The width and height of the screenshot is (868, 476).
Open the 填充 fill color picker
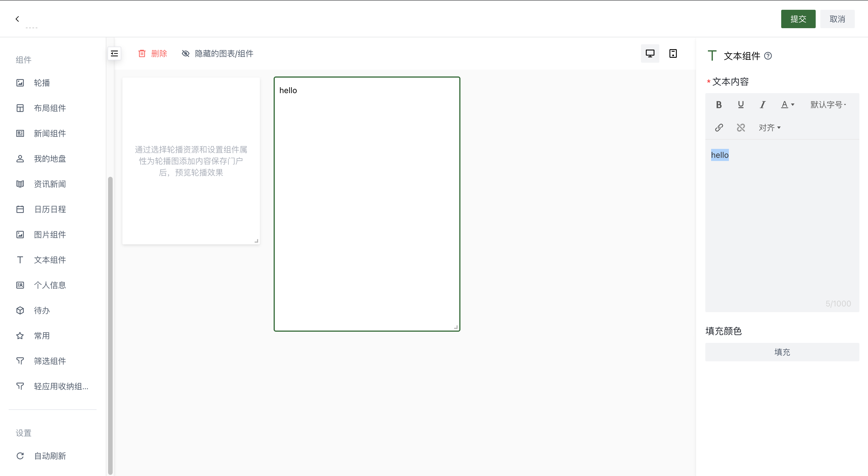click(x=782, y=352)
